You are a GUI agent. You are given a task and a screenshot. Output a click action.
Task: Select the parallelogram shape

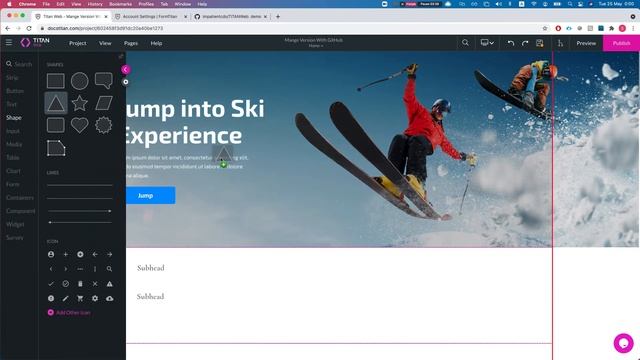(x=104, y=103)
